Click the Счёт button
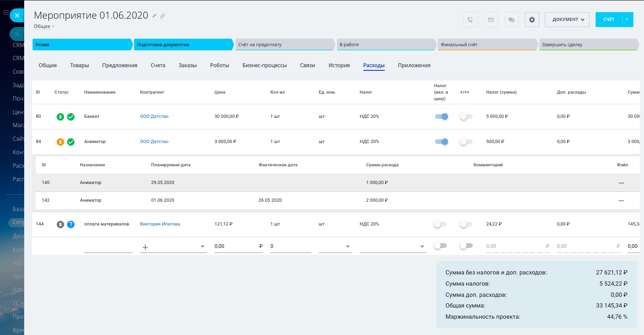 click(609, 20)
